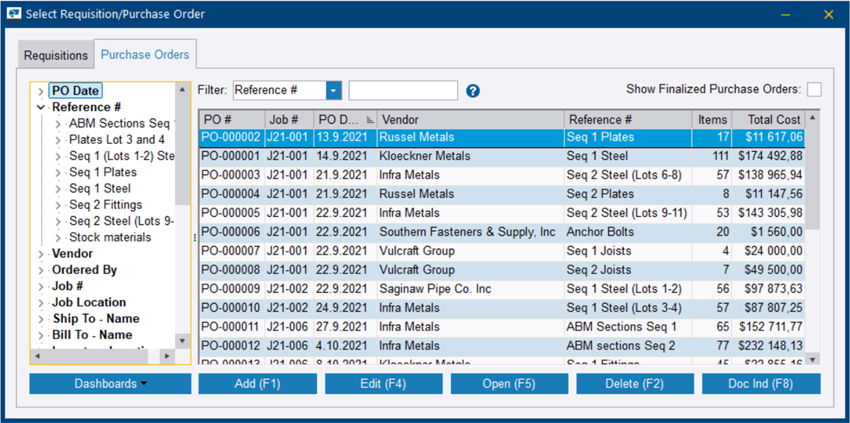Click the Edit (F4) button

point(383,384)
